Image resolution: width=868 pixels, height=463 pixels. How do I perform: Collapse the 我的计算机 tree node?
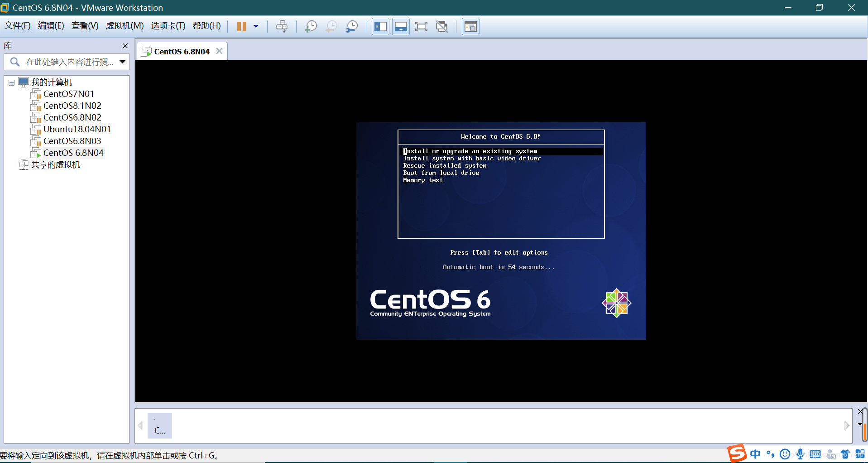coord(11,82)
